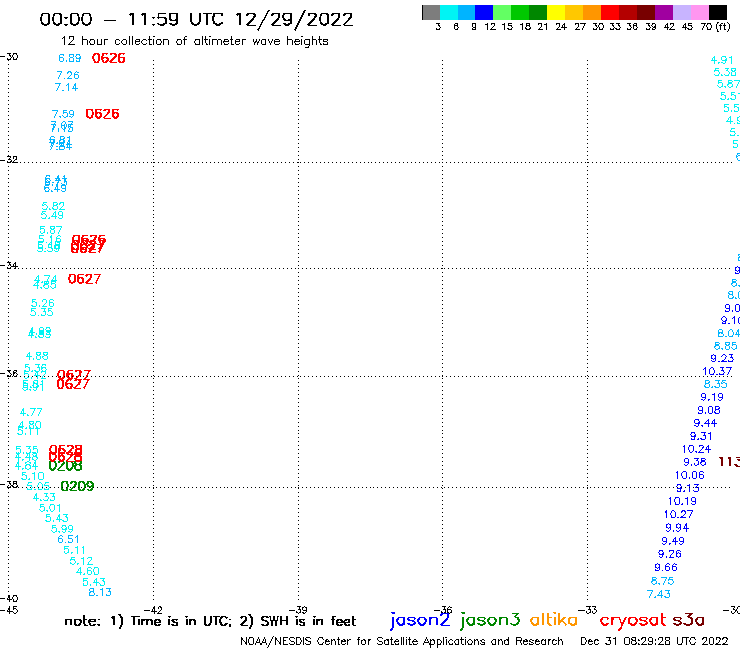Screen dimensions: 740x650
Task: Click the -32 latitude axis label
Action: (9, 160)
